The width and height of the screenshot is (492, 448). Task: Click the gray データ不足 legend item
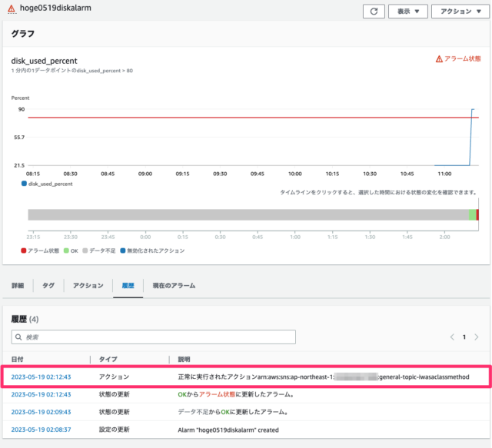point(106,251)
